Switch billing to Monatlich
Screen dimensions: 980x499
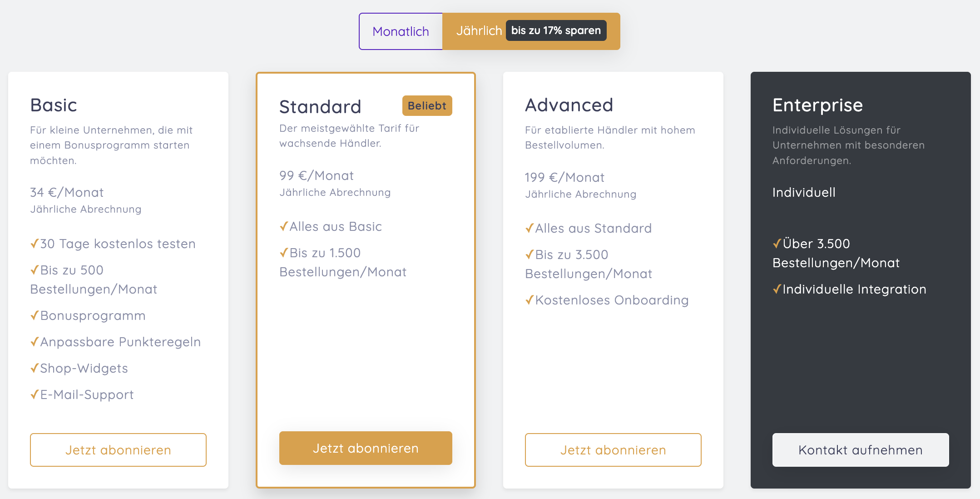pyautogui.click(x=401, y=31)
